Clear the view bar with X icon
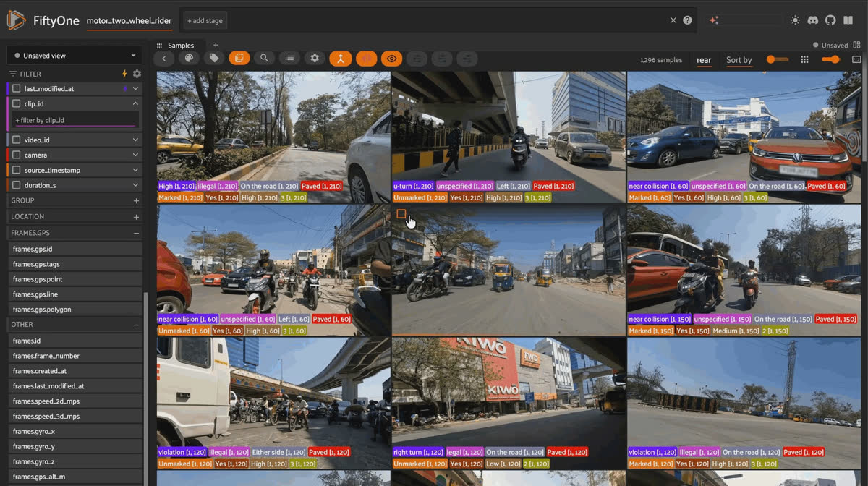Viewport: 868px width, 486px height. tap(673, 20)
